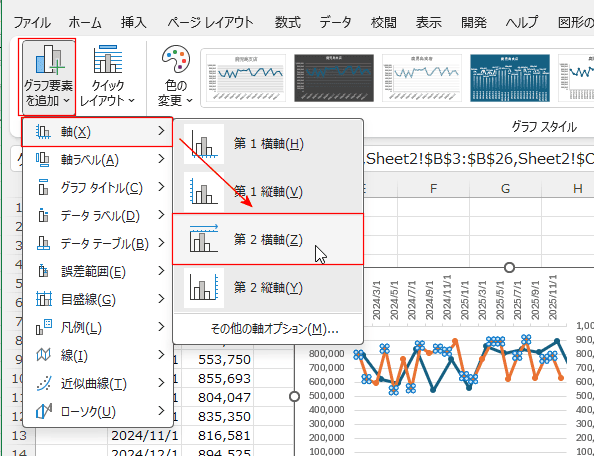Open the ヘルプ tab
The width and height of the screenshot is (594, 456).
click(522, 23)
